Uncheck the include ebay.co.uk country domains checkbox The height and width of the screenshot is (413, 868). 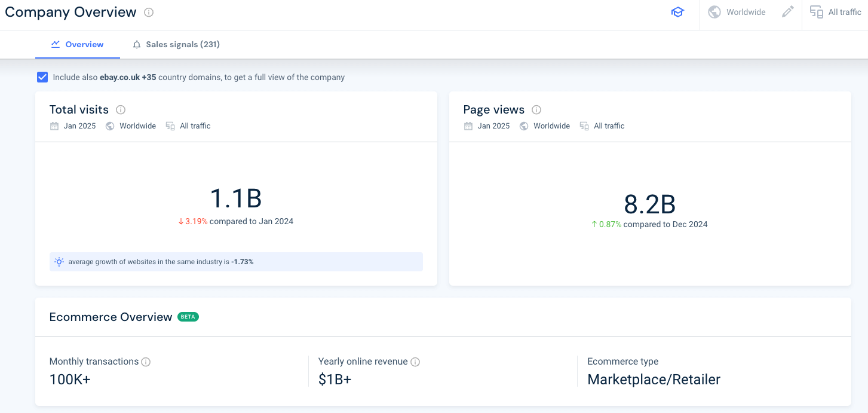click(x=42, y=77)
